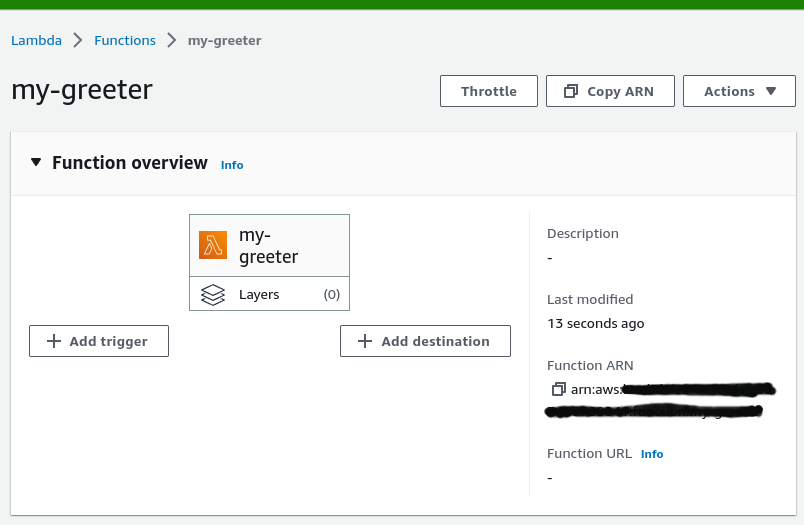Click Add trigger button
Viewport: 804px width, 525px height.
[x=99, y=341]
